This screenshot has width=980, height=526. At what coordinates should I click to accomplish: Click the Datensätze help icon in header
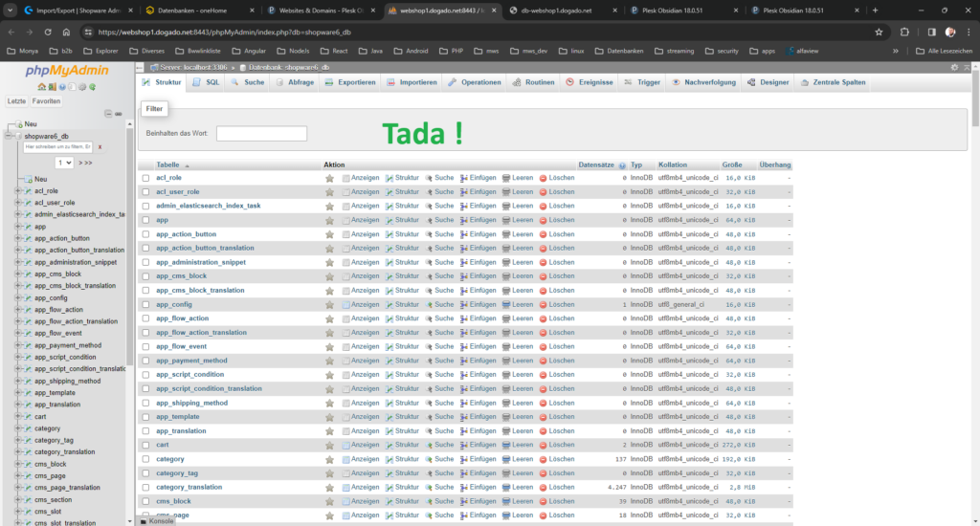tap(622, 165)
